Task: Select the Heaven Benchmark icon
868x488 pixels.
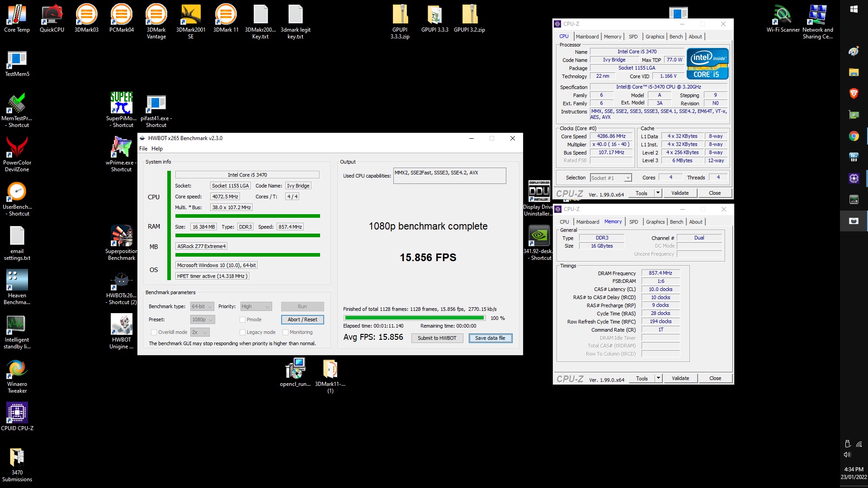Action: click(x=17, y=287)
